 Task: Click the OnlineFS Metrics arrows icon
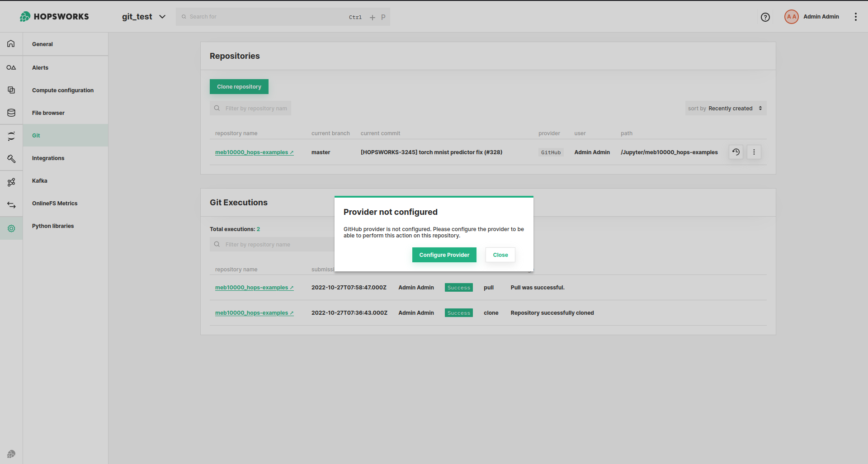(11, 204)
